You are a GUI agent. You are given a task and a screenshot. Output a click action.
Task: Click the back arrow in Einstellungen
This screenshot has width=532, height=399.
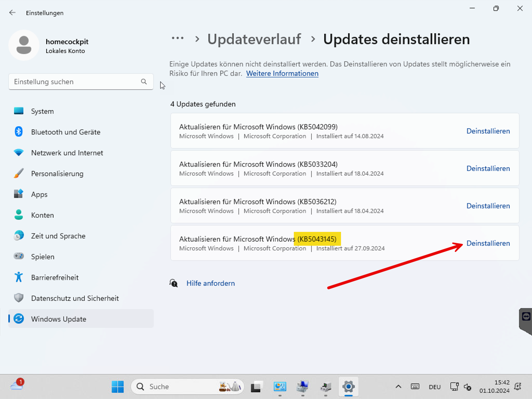12,13
